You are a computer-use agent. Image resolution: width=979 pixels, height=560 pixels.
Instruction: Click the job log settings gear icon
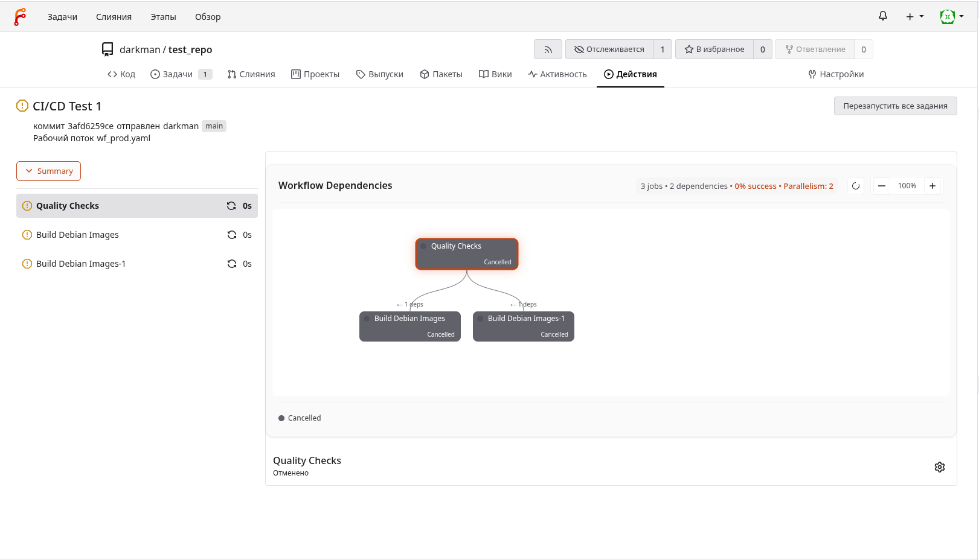coord(939,467)
